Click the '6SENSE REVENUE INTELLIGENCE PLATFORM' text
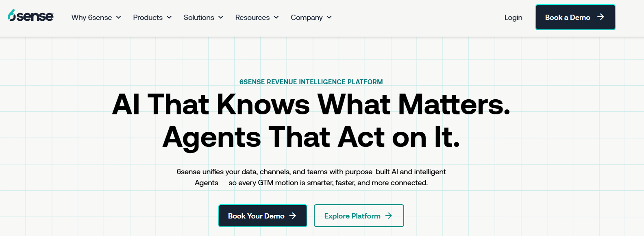The height and width of the screenshot is (236, 644). coord(311,82)
